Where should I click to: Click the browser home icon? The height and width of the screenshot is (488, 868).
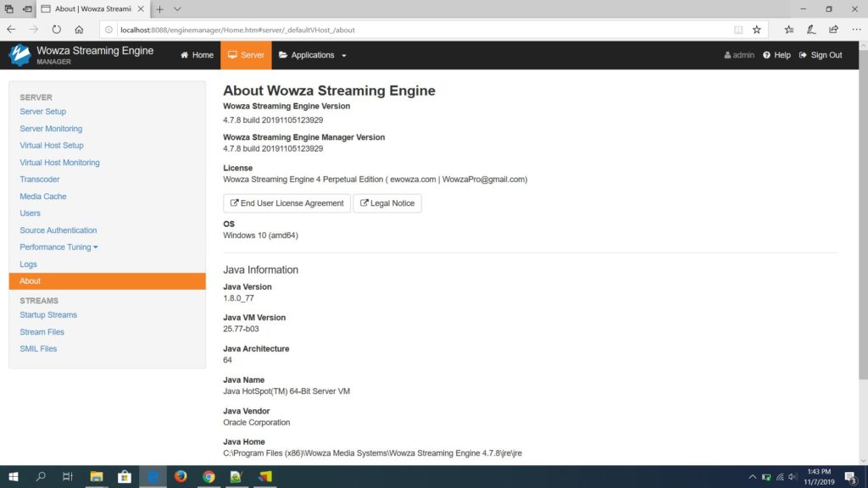[x=79, y=30]
